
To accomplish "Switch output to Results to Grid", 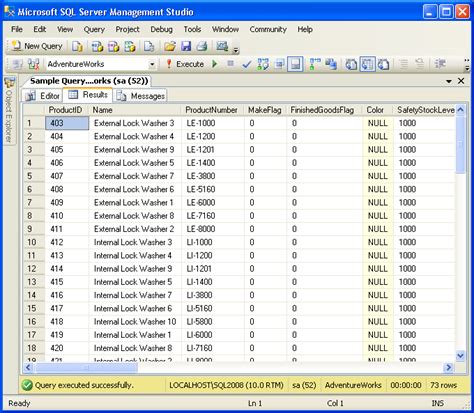I will coord(367,64).
